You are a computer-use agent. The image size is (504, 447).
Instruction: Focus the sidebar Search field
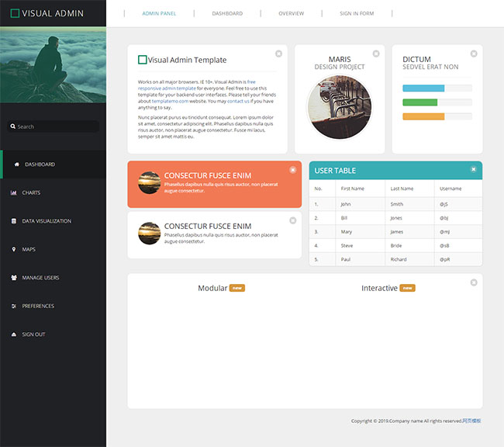pos(54,126)
